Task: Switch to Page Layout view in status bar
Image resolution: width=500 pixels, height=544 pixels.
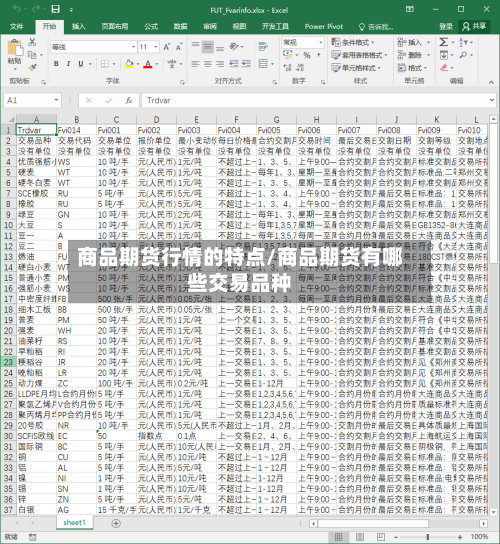Action: (360, 537)
